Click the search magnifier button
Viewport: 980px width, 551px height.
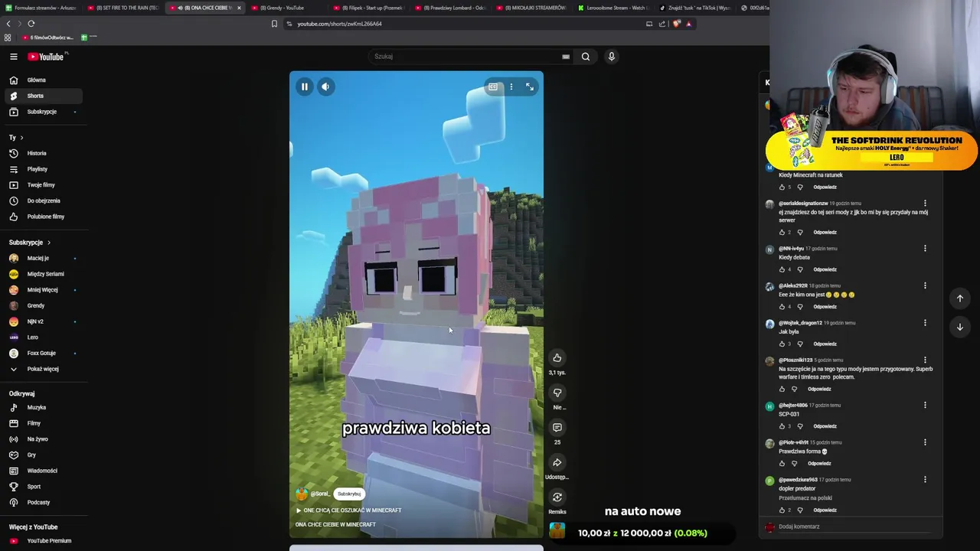(x=586, y=57)
